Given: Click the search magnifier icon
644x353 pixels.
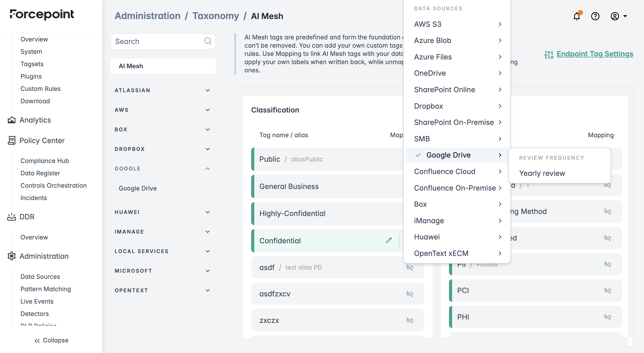Looking at the screenshot, I should [208, 41].
